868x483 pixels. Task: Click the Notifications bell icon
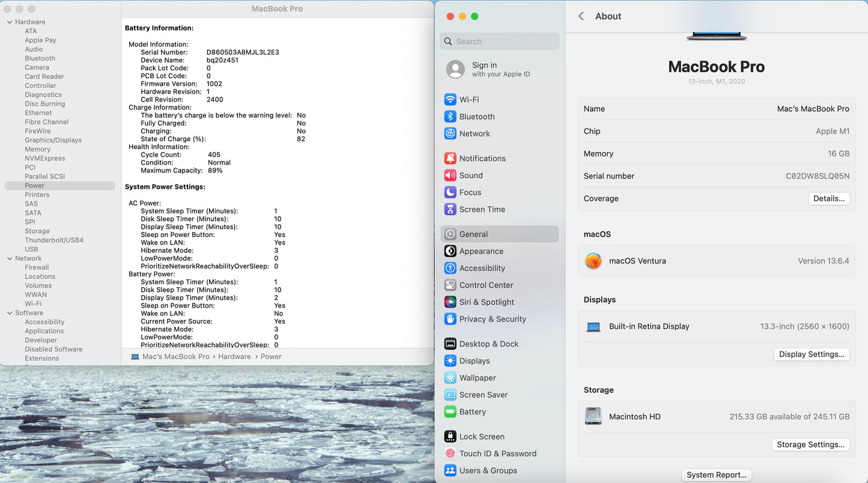coord(450,159)
